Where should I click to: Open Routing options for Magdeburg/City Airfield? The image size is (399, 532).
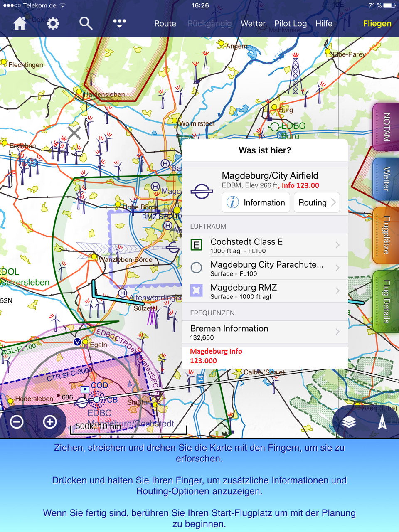point(317,202)
